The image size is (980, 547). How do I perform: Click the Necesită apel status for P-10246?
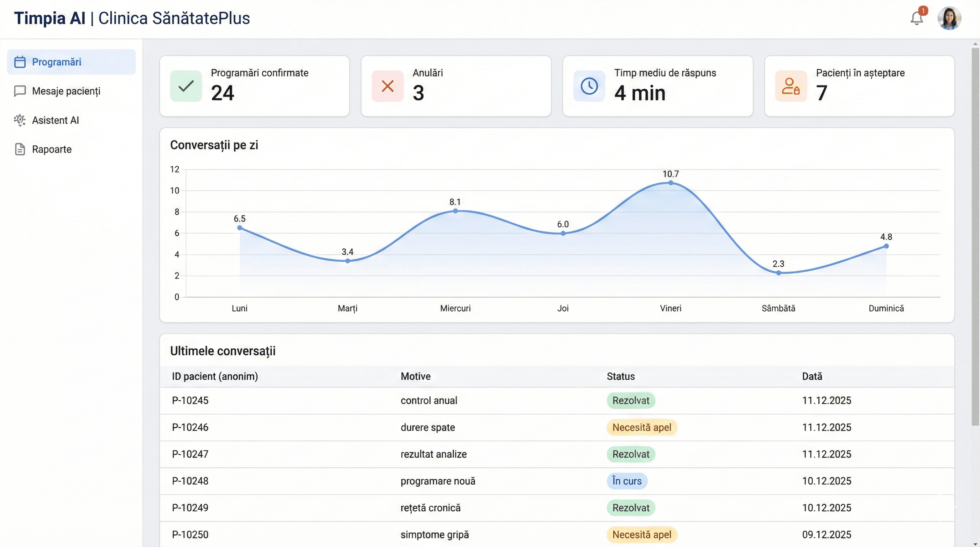(642, 427)
